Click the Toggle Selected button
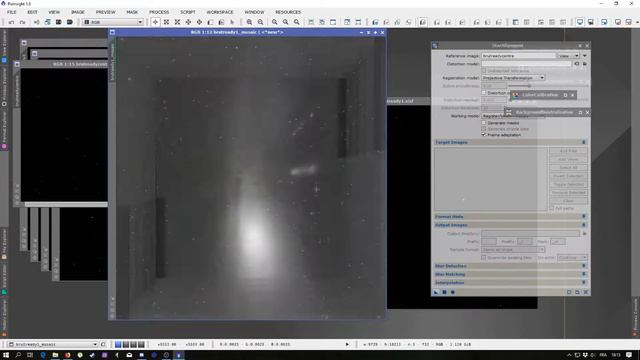 click(569, 184)
